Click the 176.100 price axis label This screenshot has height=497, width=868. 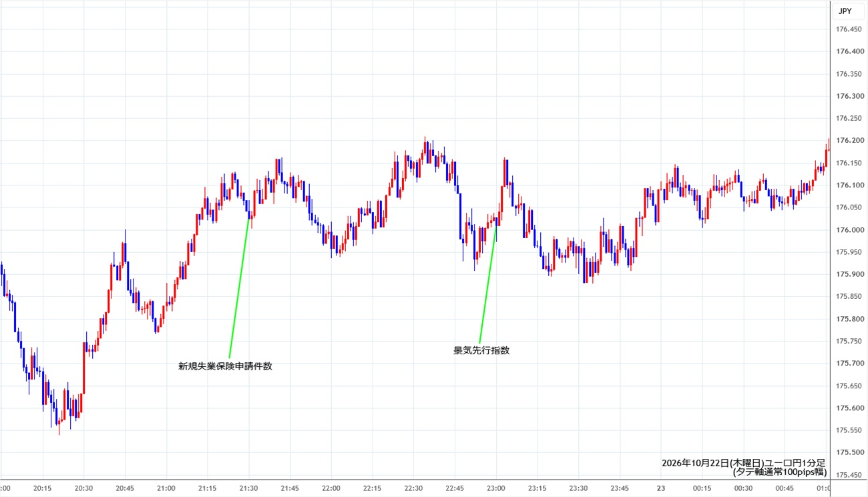849,185
